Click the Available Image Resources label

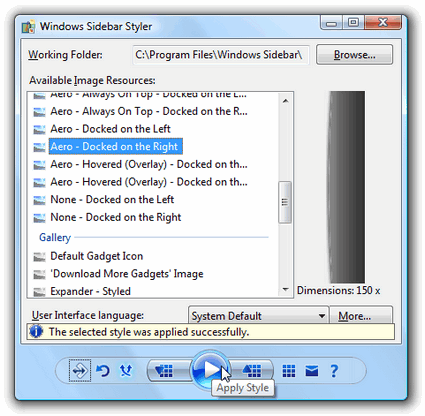[x=92, y=81]
